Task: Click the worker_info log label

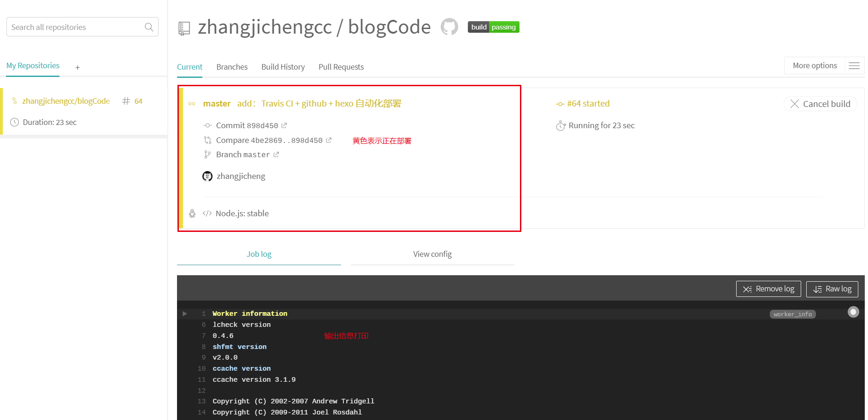Action: [x=793, y=314]
